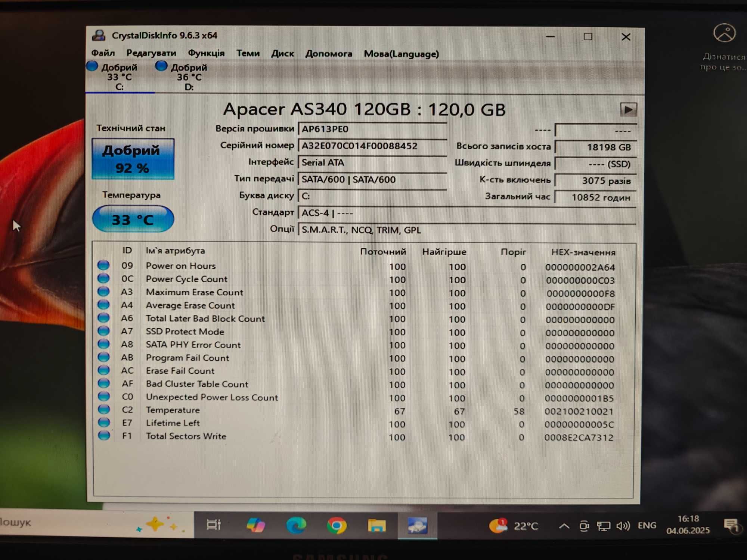Click the status circle for Power on Hours
Viewport: 747px width, 560px height.
pyautogui.click(x=103, y=265)
